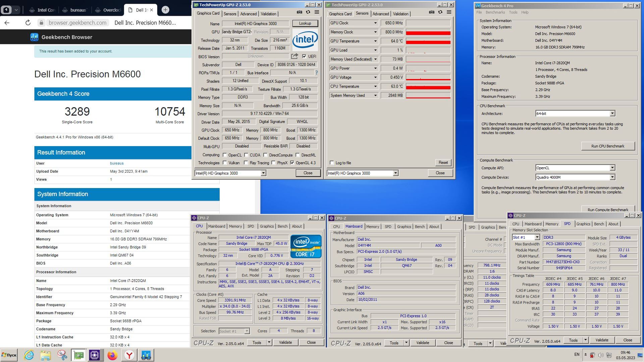The width and height of the screenshot is (644, 362).
Task: Open Windows Explorer folder icon in taskbar
Action: (45, 355)
